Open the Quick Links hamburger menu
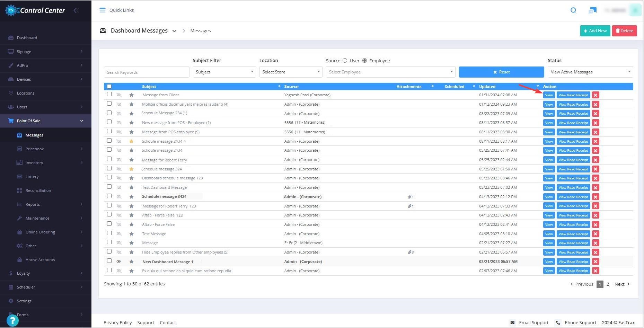Viewport: 644px width, 328px height. point(102,10)
